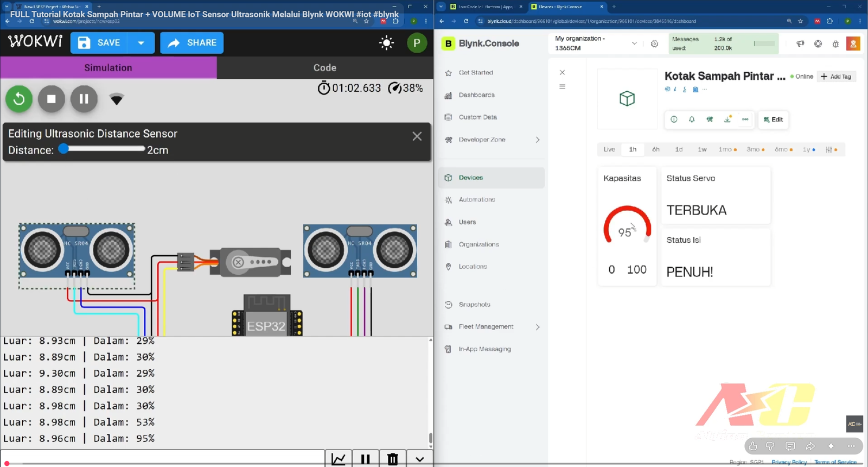This screenshot has height=467, width=868.
Task: Click the SHARE button in Wokwi
Action: pos(192,43)
